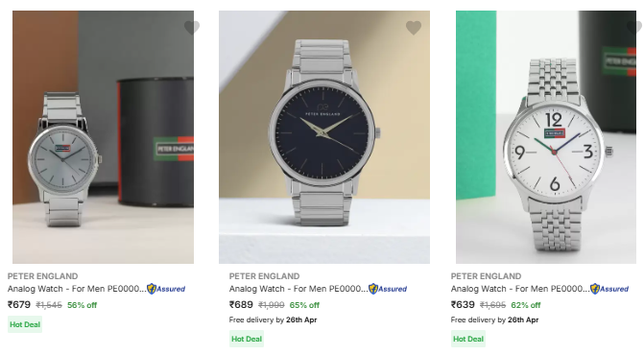Click the ₹639 price with 62% off
This screenshot has height=355, width=644.
[x=463, y=305]
